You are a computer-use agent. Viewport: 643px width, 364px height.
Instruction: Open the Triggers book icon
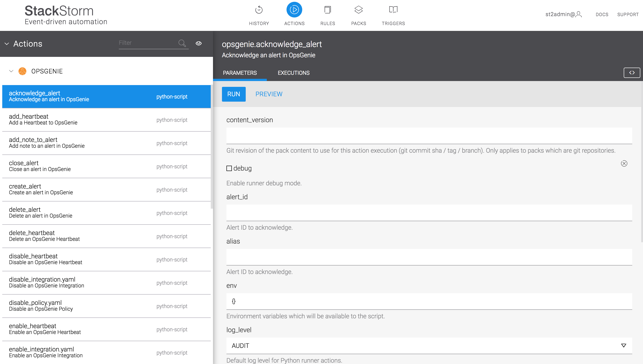(393, 10)
